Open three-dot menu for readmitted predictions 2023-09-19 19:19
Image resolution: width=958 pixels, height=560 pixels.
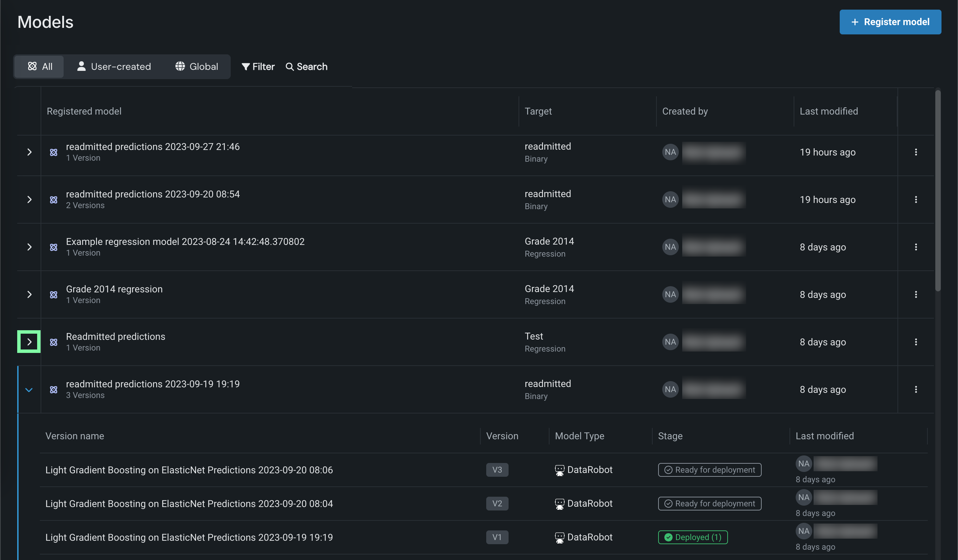915,389
